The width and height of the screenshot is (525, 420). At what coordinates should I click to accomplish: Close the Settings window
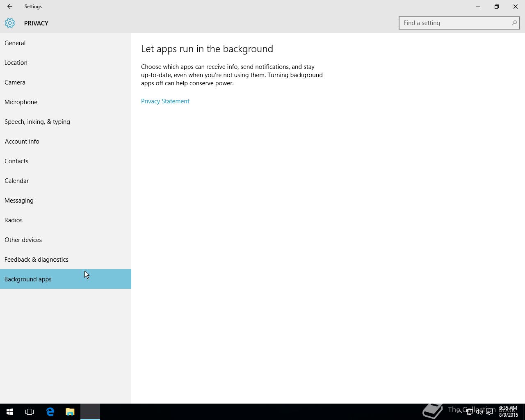point(516,7)
